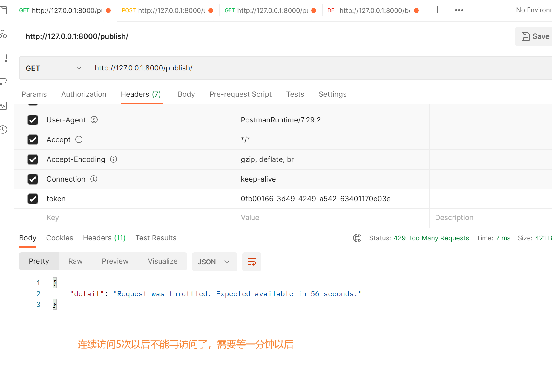Click the network globe icon near Status
The height and width of the screenshot is (392, 552).
coord(357,238)
